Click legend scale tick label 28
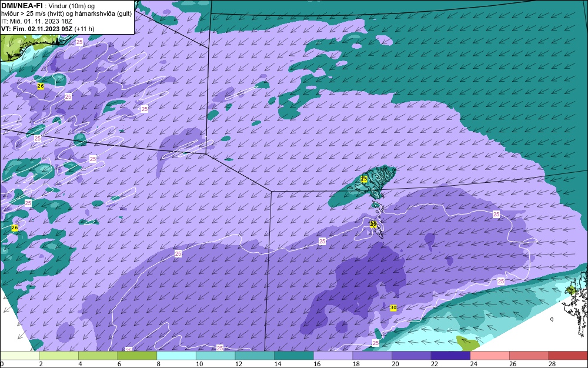The height and width of the screenshot is (368, 588). [x=552, y=364]
